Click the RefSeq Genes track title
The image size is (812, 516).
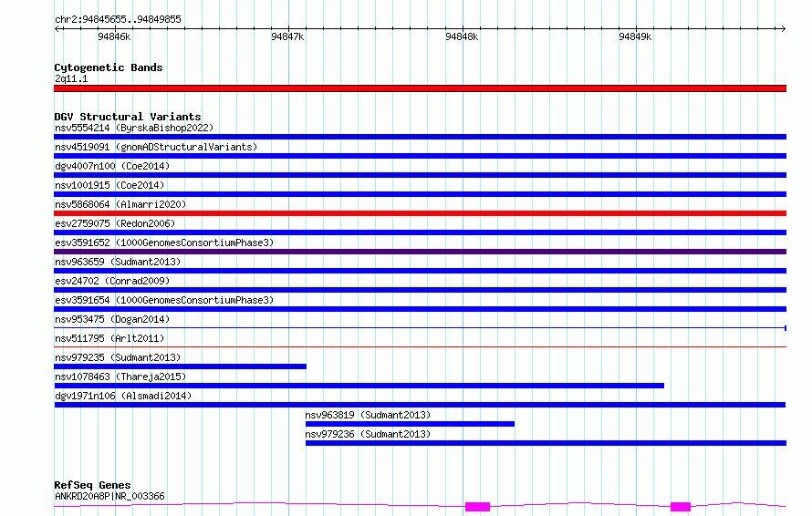pos(92,485)
